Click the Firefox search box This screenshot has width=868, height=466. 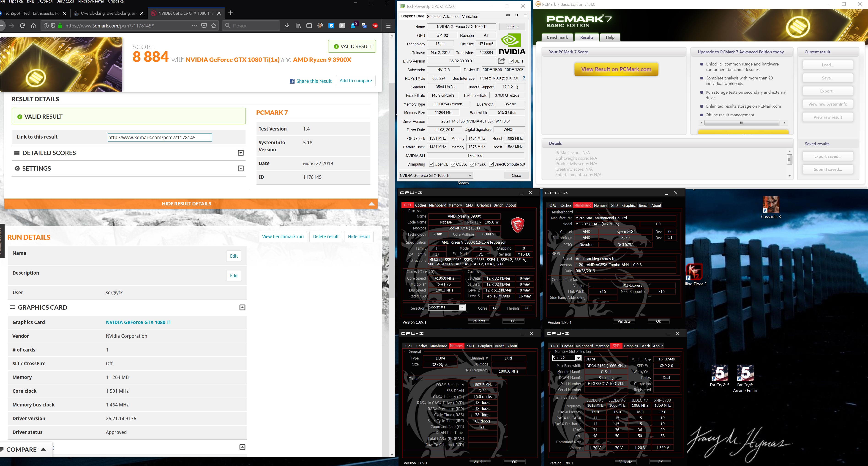251,26
